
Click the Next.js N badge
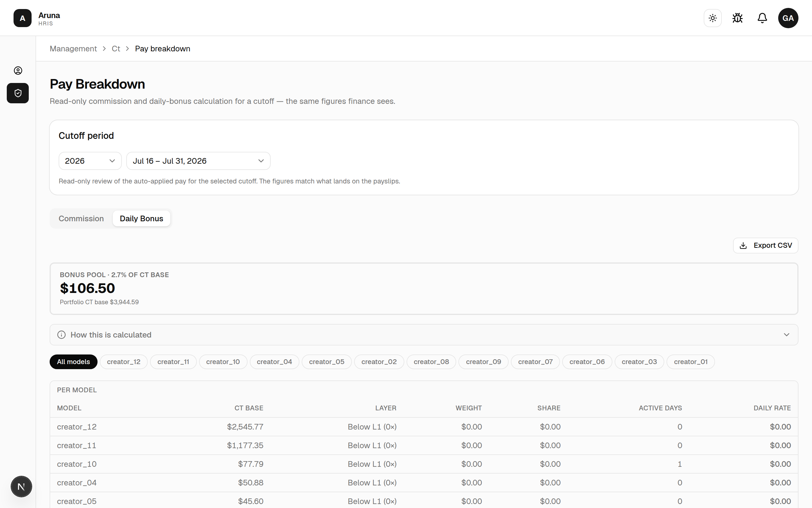click(21, 486)
